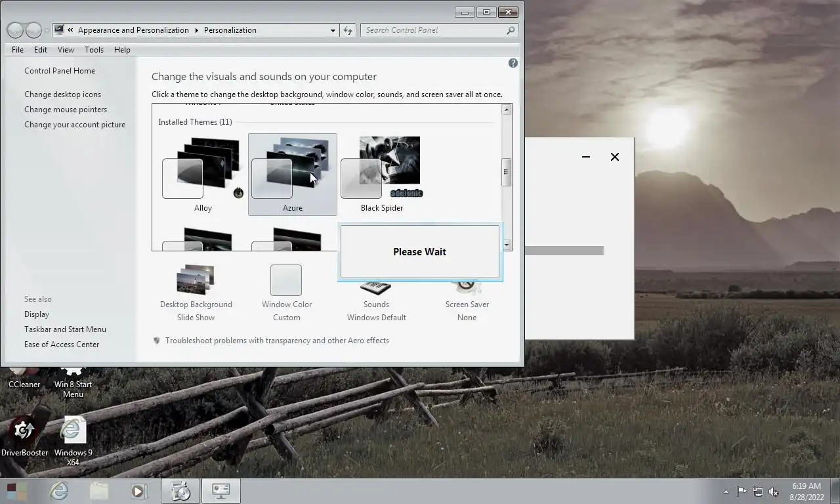Click Troubleshoot problems with transparency link

pos(277,341)
